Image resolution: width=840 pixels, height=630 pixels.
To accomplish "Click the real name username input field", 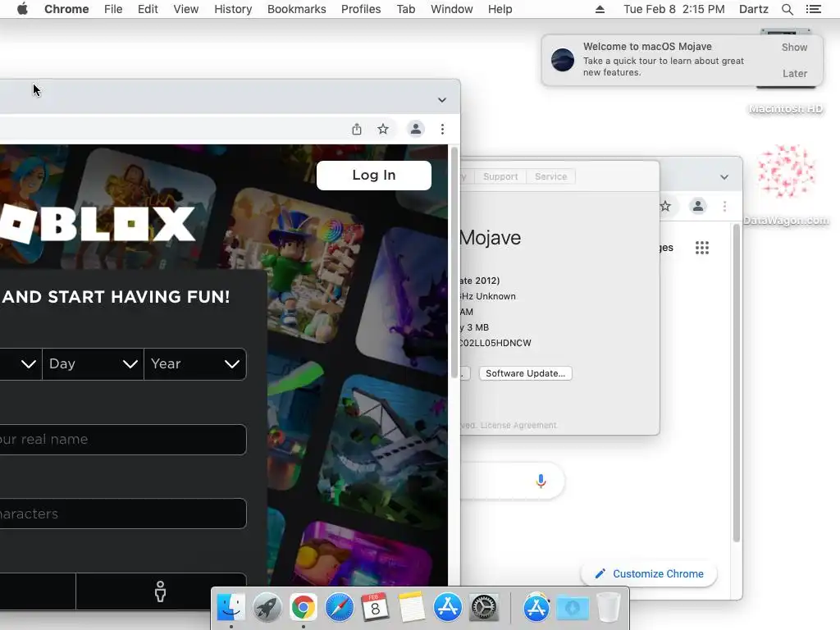I will pyautogui.click(x=123, y=440).
